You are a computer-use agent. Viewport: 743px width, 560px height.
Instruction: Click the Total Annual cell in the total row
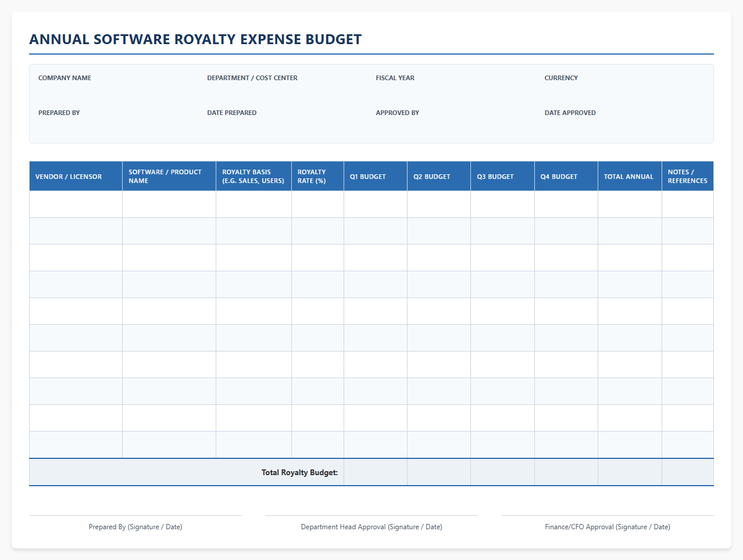[630, 472]
